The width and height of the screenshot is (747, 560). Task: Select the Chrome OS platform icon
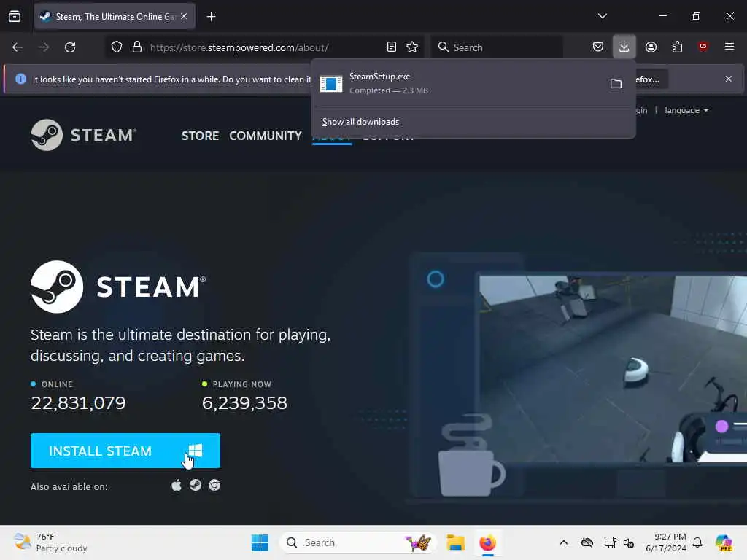tap(214, 485)
